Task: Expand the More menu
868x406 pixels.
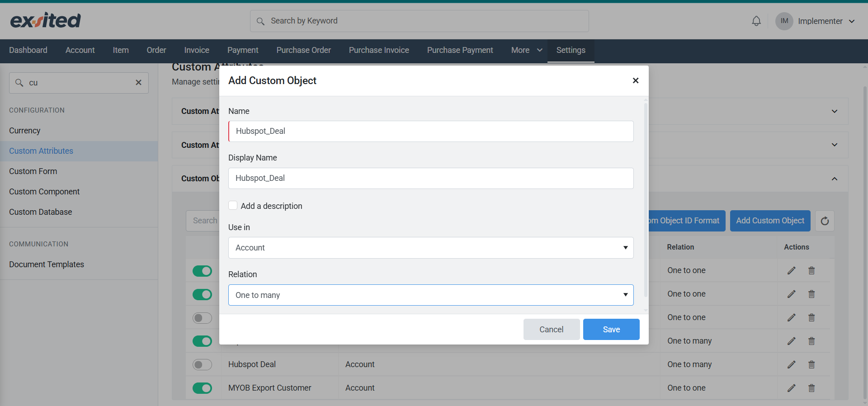Action: click(x=527, y=50)
